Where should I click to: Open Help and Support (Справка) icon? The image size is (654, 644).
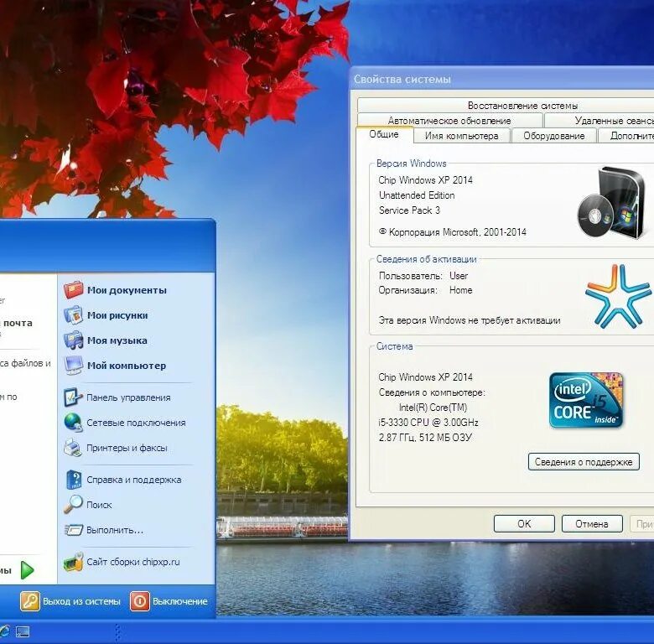(x=74, y=480)
